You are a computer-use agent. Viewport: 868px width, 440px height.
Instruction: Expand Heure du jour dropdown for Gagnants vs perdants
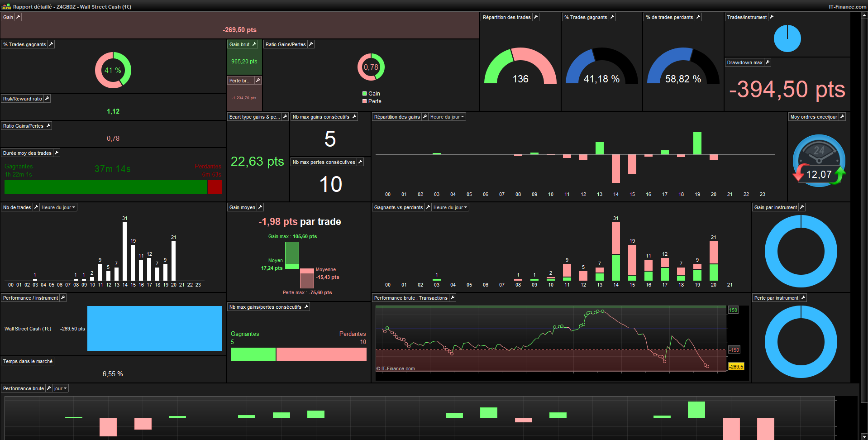[450, 207]
